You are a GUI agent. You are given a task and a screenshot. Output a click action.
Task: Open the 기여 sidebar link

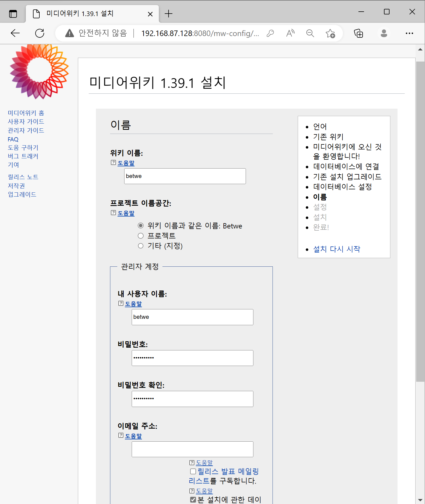(x=13, y=165)
